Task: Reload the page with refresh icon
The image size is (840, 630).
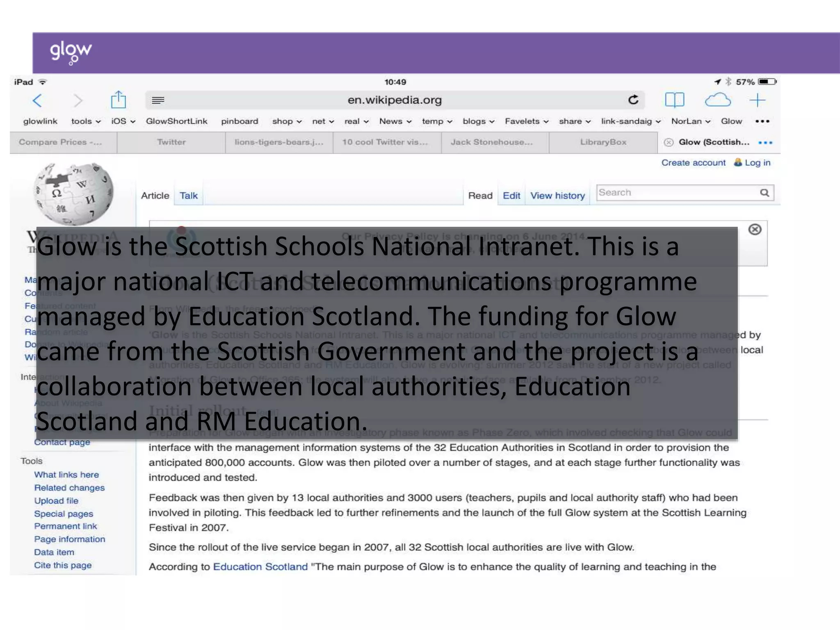Action: [x=633, y=100]
